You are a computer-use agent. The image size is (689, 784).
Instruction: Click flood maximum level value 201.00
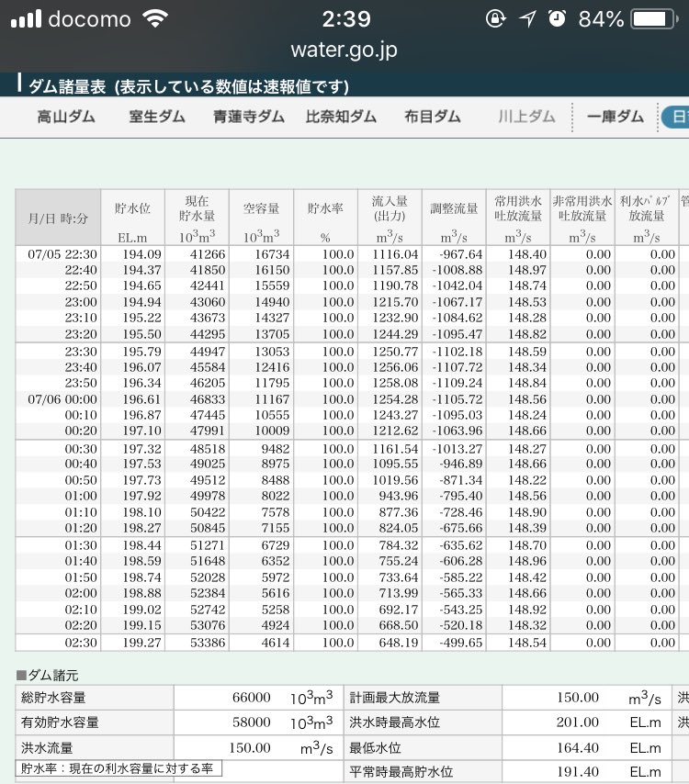(578, 722)
